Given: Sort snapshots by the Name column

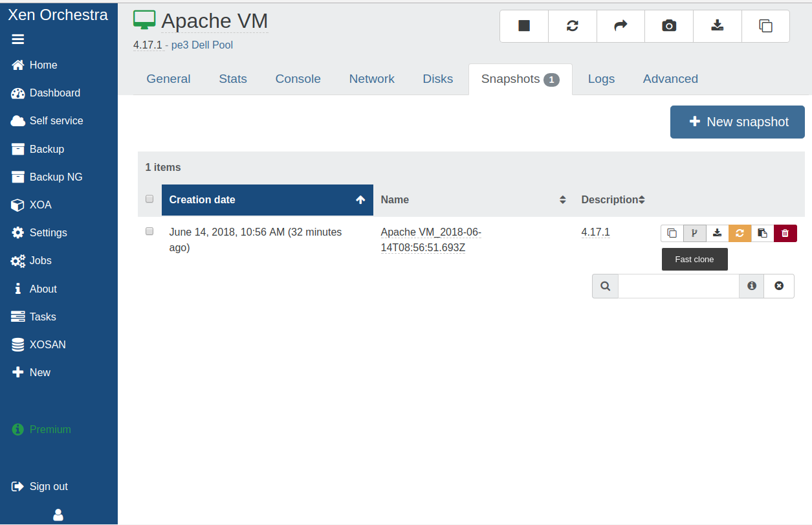Looking at the screenshot, I should (473, 199).
